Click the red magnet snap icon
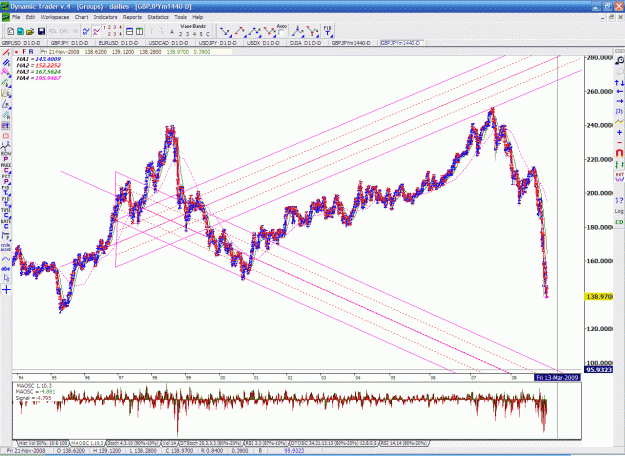625x456 pixels. tap(619, 153)
